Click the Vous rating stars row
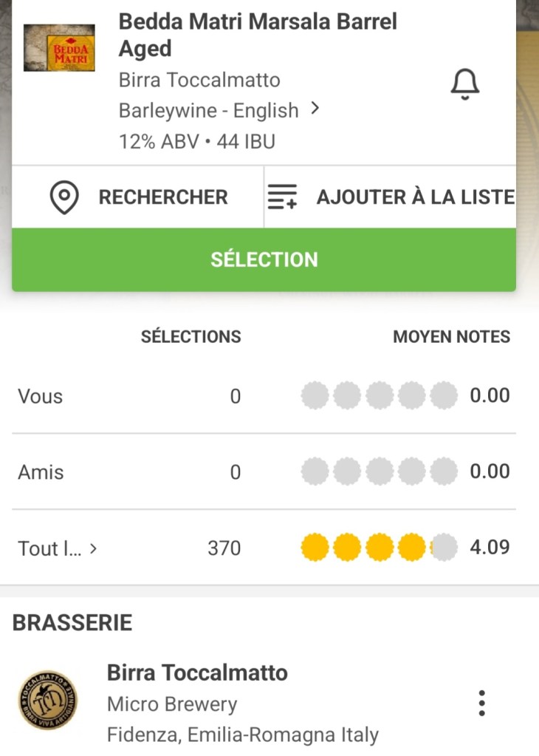 pyautogui.click(x=380, y=396)
